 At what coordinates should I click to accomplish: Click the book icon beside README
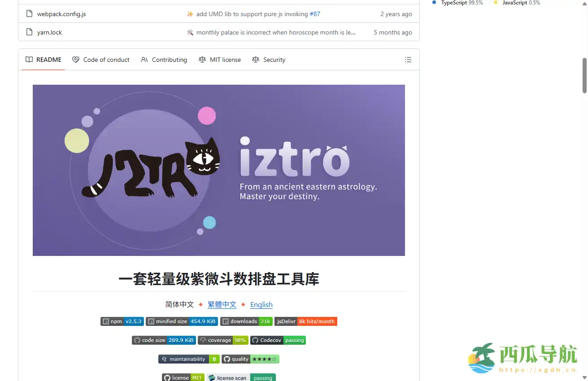(29, 59)
